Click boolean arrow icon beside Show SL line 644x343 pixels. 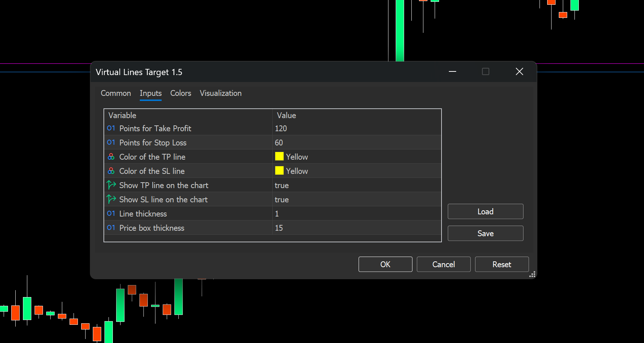(x=111, y=199)
